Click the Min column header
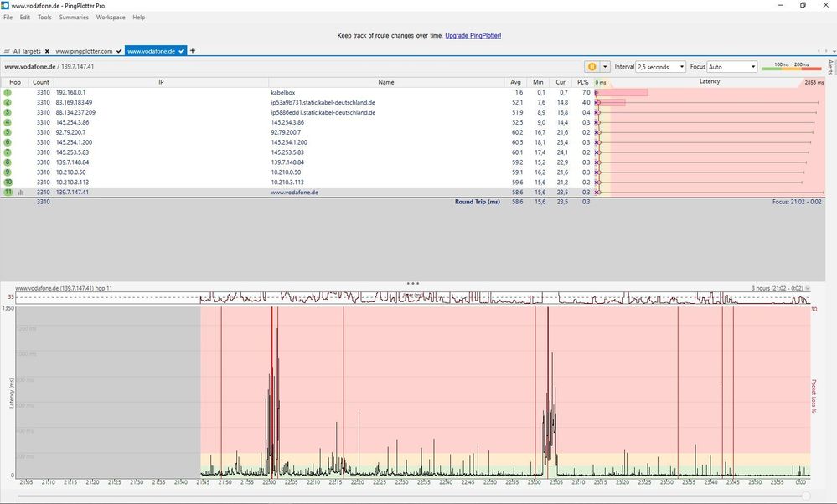The height and width of the screenshot is (504, 837). pos(538,82)
